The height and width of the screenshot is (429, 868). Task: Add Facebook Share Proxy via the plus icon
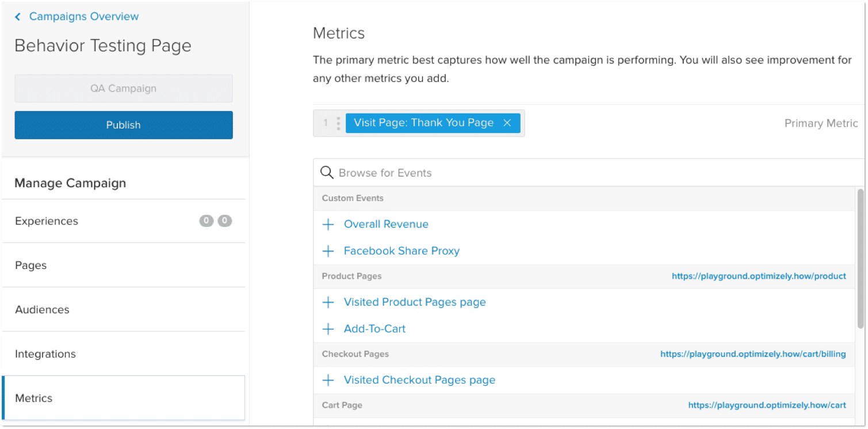coord(328,250)
